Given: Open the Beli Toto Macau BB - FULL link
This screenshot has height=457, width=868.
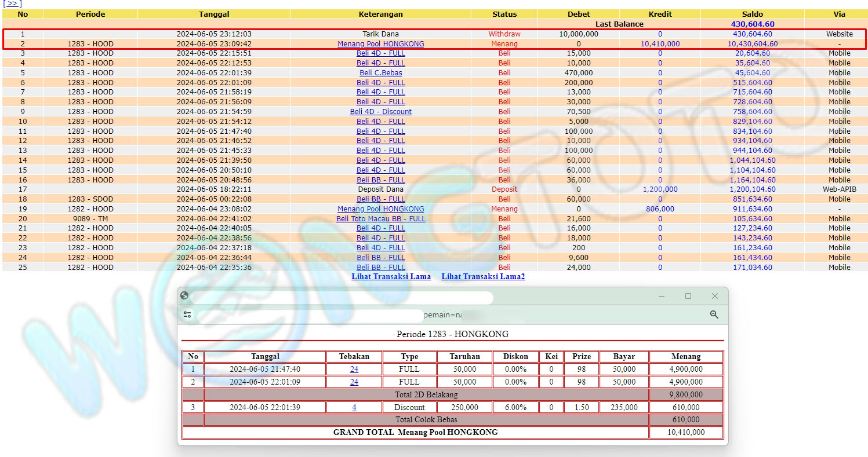Looking at the screenshot, I should (x=380, y=219).
